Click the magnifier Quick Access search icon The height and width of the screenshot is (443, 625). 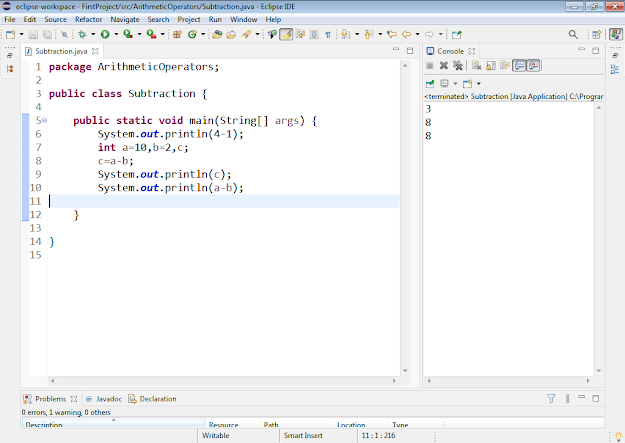coord(573,35)
